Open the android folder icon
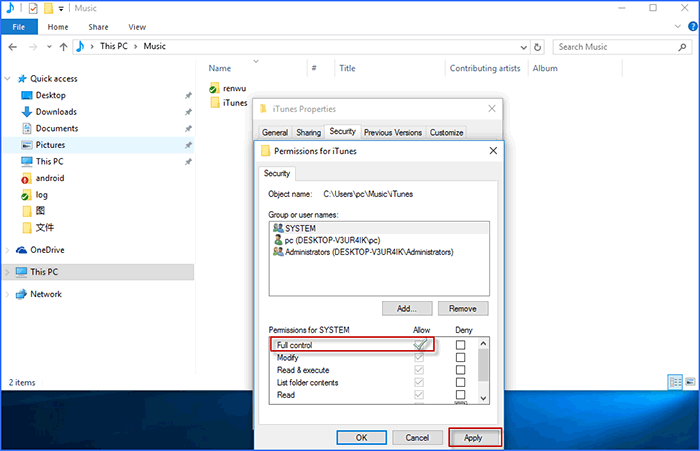The image size is (700, 451). (26, 178)
